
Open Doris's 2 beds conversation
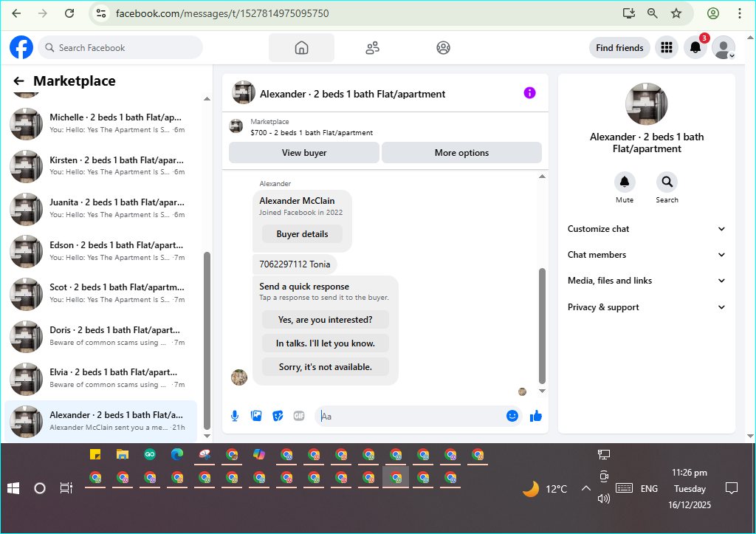pyautogui.click(x=101, y=336)
